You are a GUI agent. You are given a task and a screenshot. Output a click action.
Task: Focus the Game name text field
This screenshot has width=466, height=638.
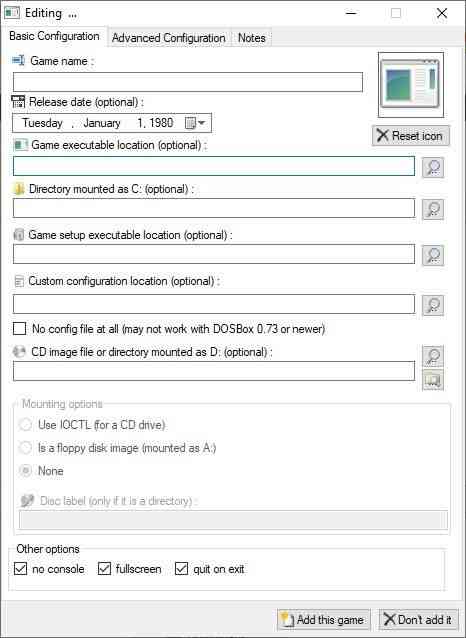coord(188,82)
